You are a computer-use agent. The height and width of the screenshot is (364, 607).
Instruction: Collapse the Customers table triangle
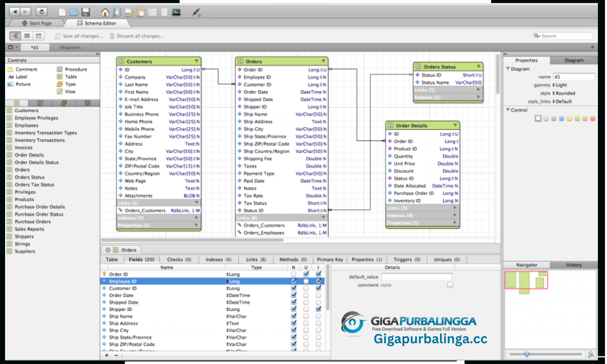196,61
